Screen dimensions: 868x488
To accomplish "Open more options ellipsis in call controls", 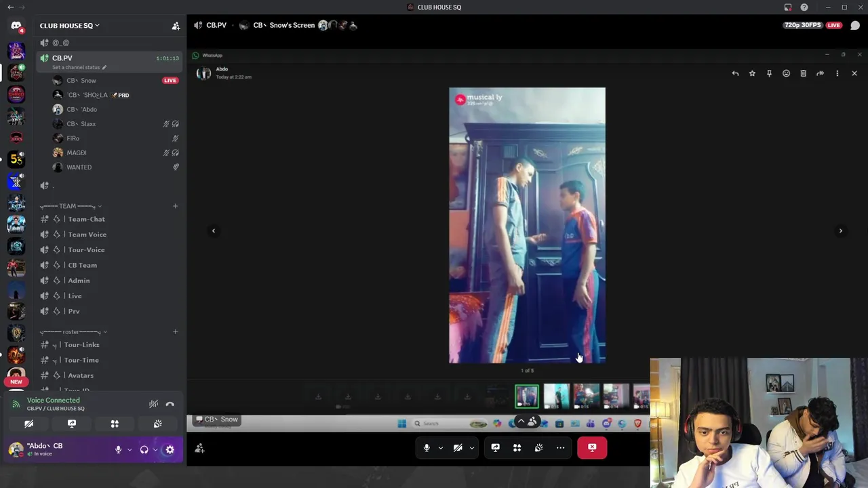I will 561,448.
